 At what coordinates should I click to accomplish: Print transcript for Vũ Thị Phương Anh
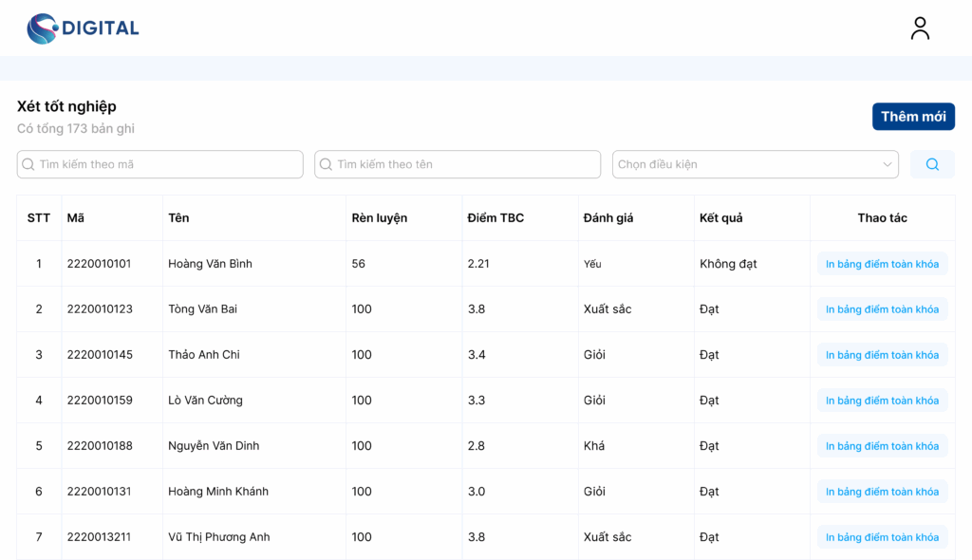(882, 537)
